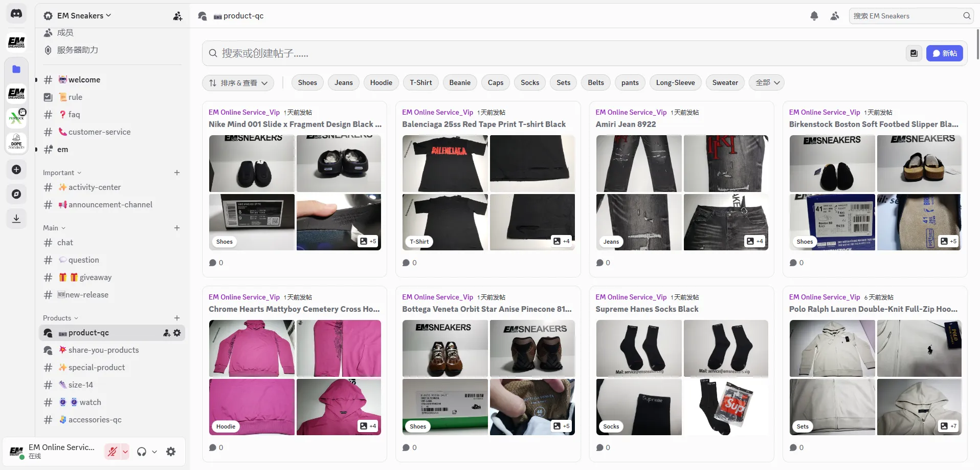Click comment icon under Amiri Jean 8922 post

[x=600, y=263]
